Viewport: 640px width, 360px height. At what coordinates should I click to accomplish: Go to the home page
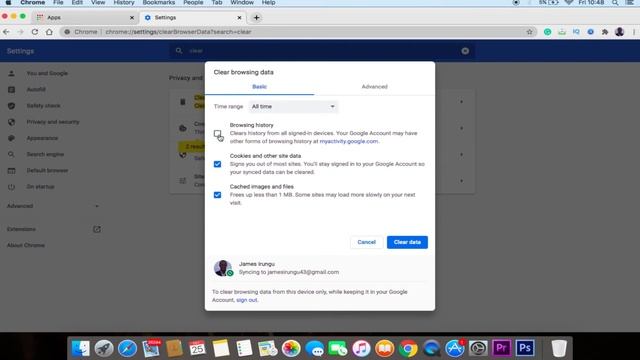tap(49, 32)
